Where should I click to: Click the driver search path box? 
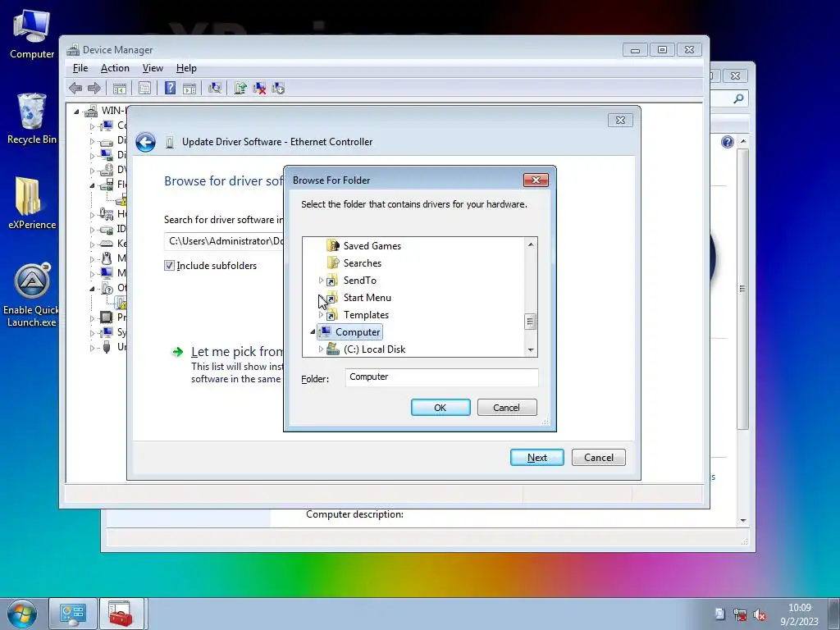pos(224,241)
